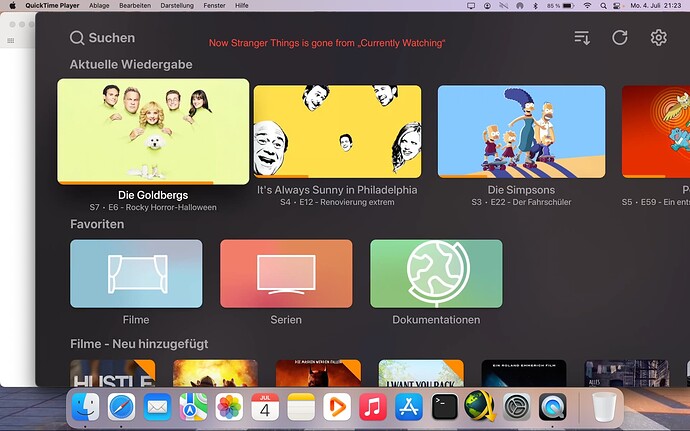Select the Batman movie poster
This screenshot has height=431, width=690.
(x=318, y=373)
